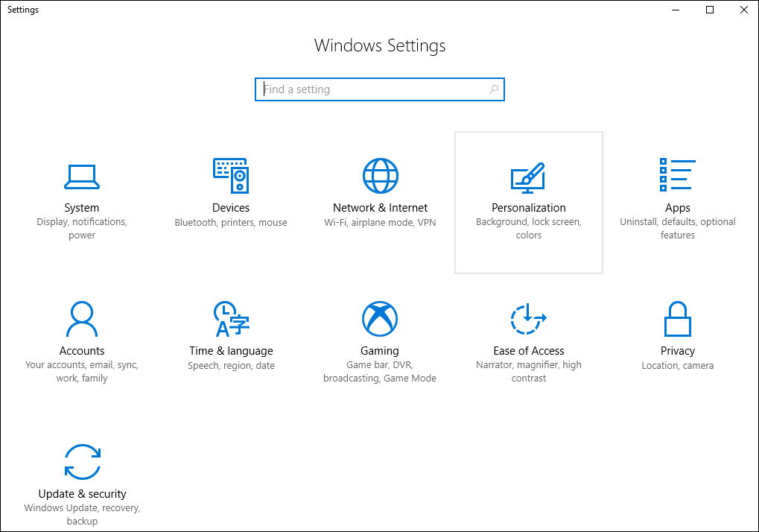This screenshot has height=532, width=759.
Task: Open the System laptop icon
Action: [81, 177]
